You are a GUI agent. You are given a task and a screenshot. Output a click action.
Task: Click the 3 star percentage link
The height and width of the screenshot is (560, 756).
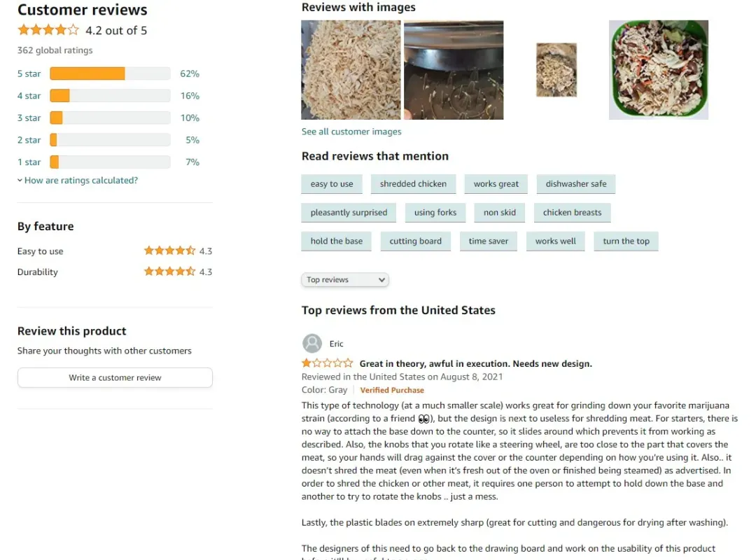pos(190,118)
